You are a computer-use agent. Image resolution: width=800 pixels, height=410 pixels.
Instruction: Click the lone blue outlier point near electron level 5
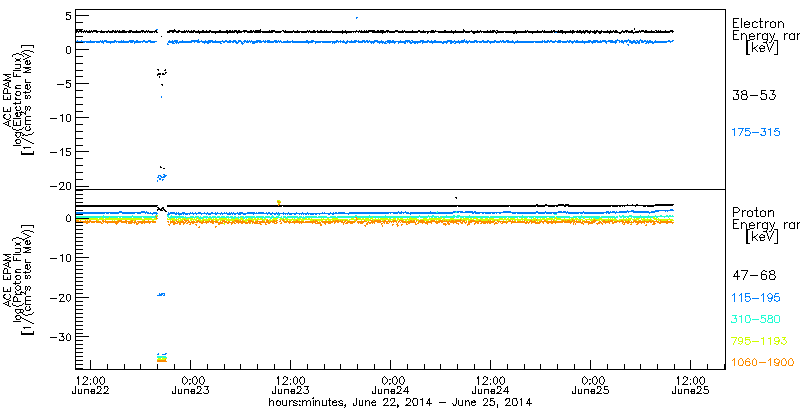[357, 18]
